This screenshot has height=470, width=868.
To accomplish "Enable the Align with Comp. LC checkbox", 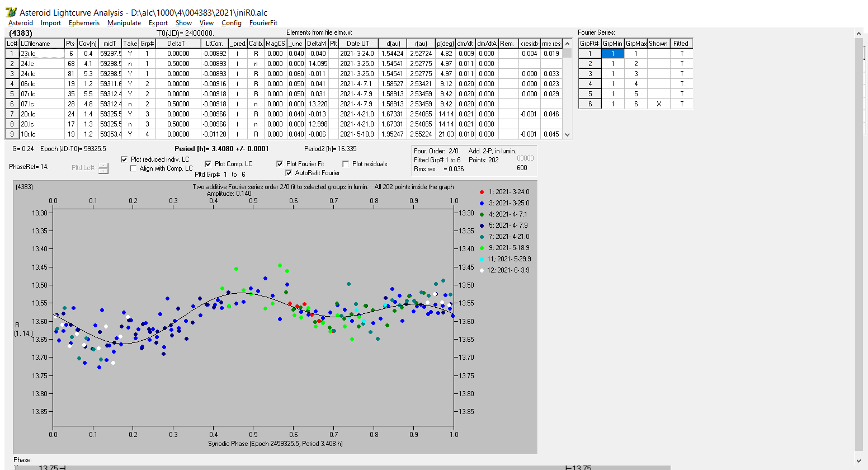I will point(133,168).
